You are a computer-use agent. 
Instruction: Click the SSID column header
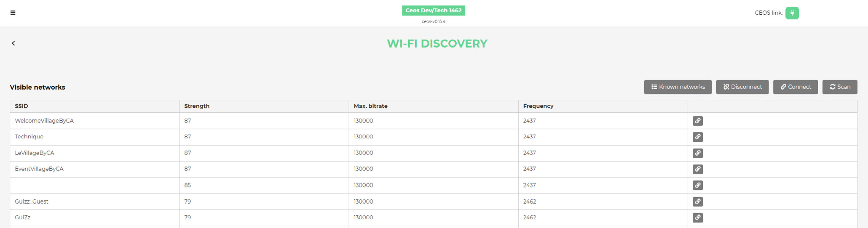pyautogui.click(x=21, y=106)
